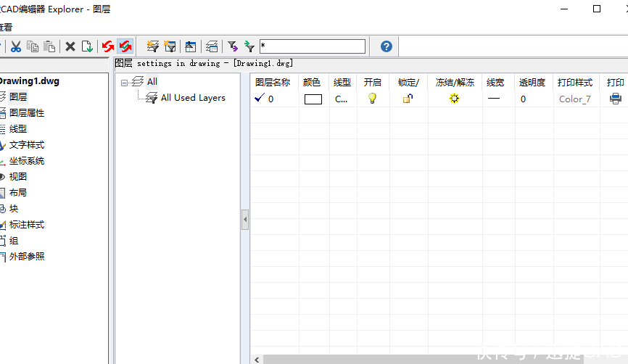The image size is (628, 364).
Task: Click the 线型 column header
Action: pyautogui.click(x=342, y=83)
